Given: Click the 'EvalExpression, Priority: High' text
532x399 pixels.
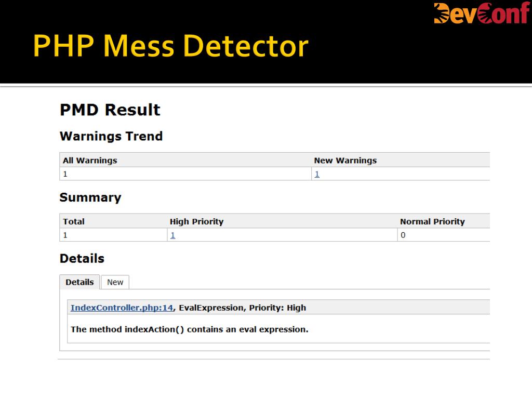Looking at the screenshot, I should coord(243,308).
